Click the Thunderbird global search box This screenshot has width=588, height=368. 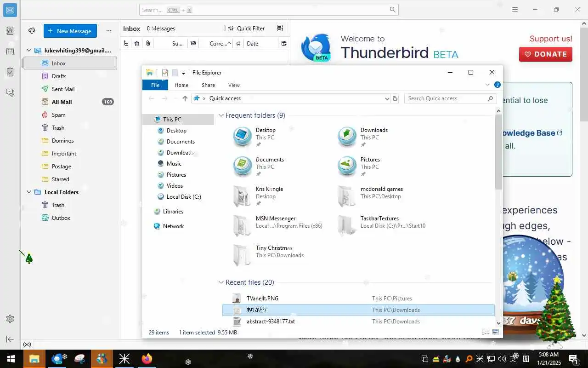269,10
